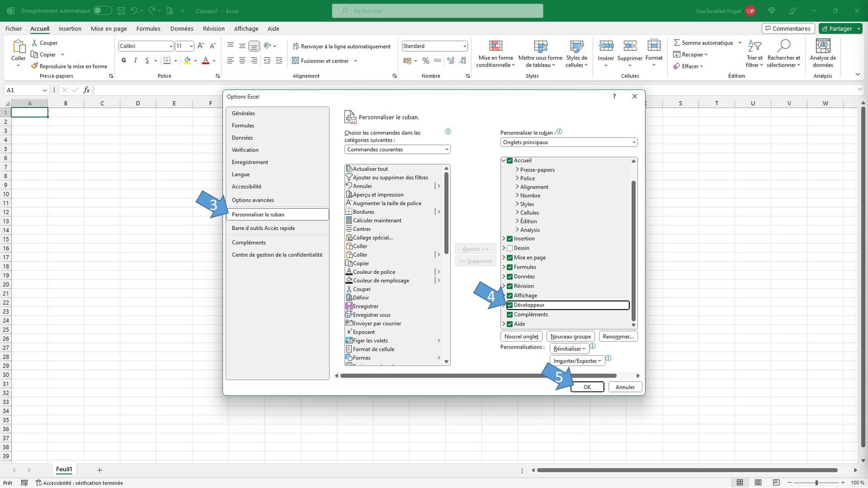Select the Somme automatique icon
868x488 pixels.
(676, 42)
